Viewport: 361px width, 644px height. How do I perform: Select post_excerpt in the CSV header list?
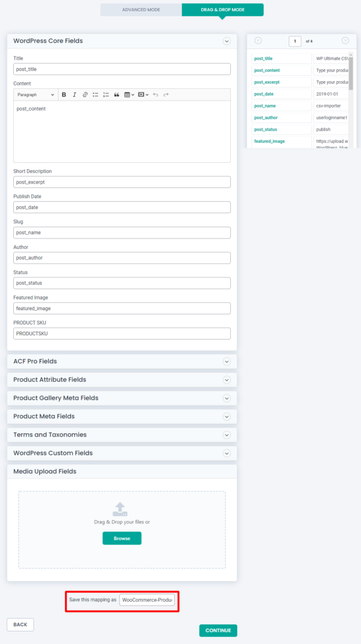point(282,82)
